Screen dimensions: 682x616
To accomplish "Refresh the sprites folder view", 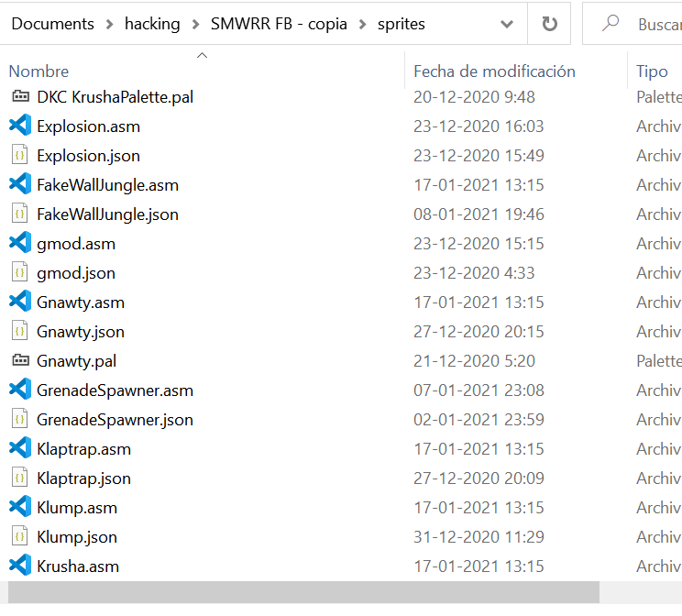I will (549, 24).
